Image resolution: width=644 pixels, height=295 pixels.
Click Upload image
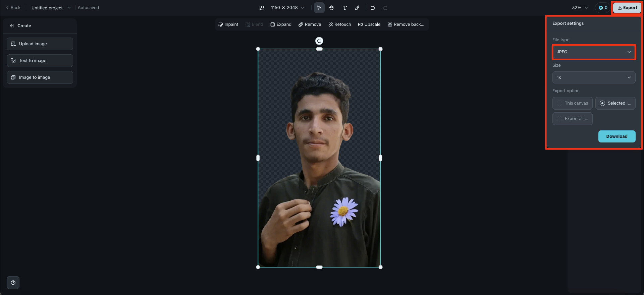coord(40,44)
